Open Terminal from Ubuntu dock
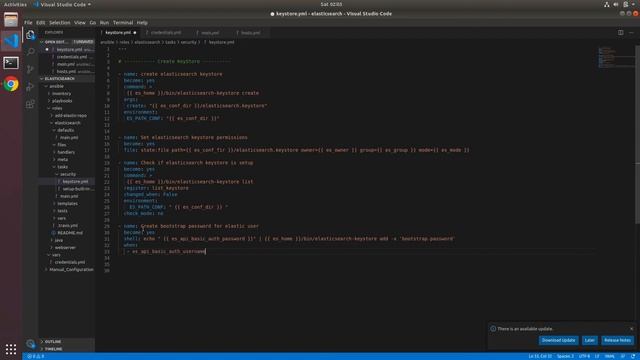The height and width of the screenshot is (360, 640). coord(11,62)
